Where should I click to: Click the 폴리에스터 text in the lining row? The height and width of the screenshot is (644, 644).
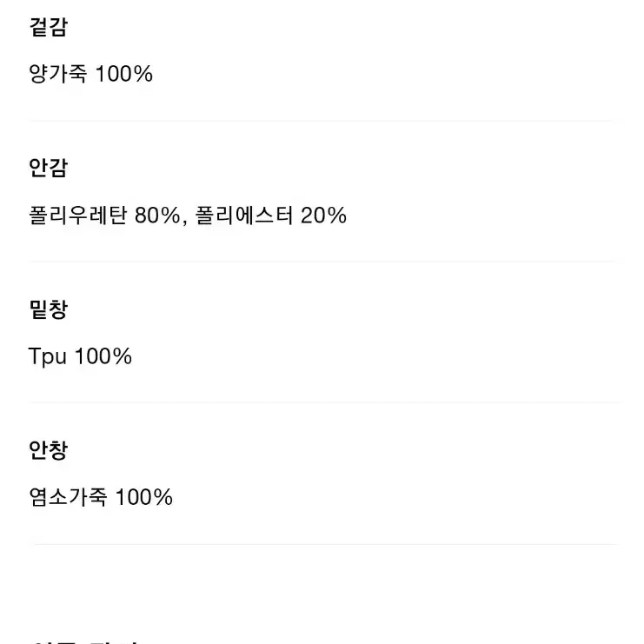(244, 215)
